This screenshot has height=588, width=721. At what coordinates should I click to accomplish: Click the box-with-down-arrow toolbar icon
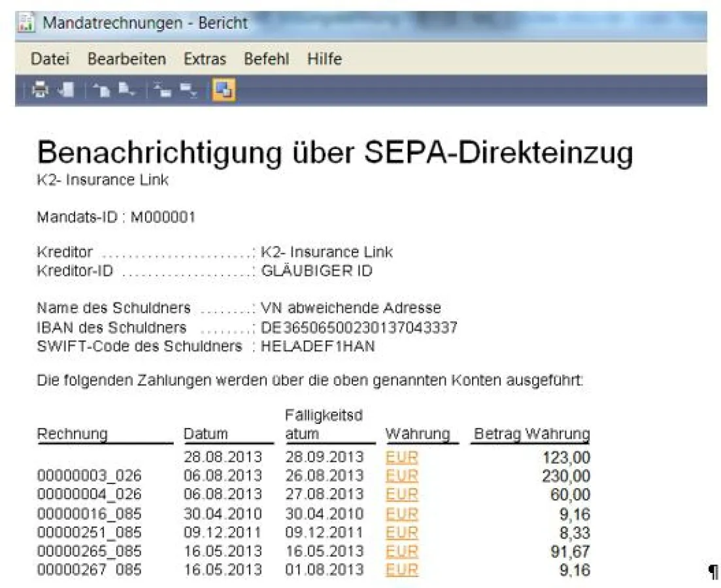click(188, 90)
